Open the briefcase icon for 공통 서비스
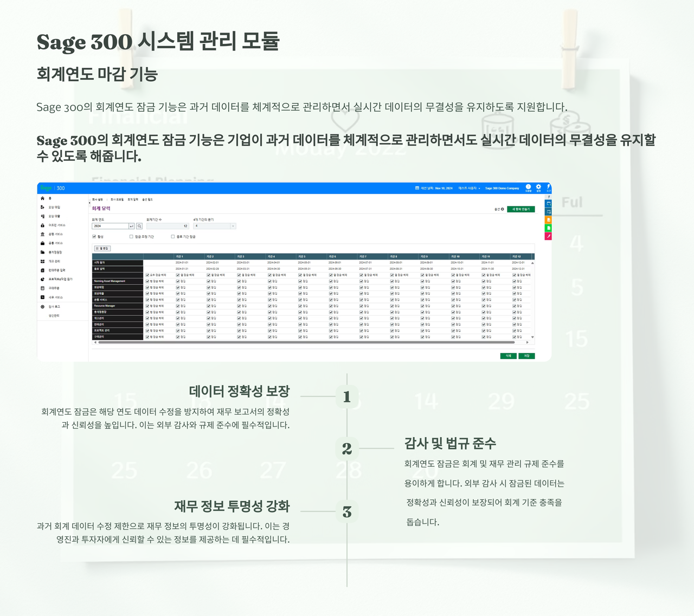Image resolution: width=694 pixels, height=616 pixels. pos(42,243)
